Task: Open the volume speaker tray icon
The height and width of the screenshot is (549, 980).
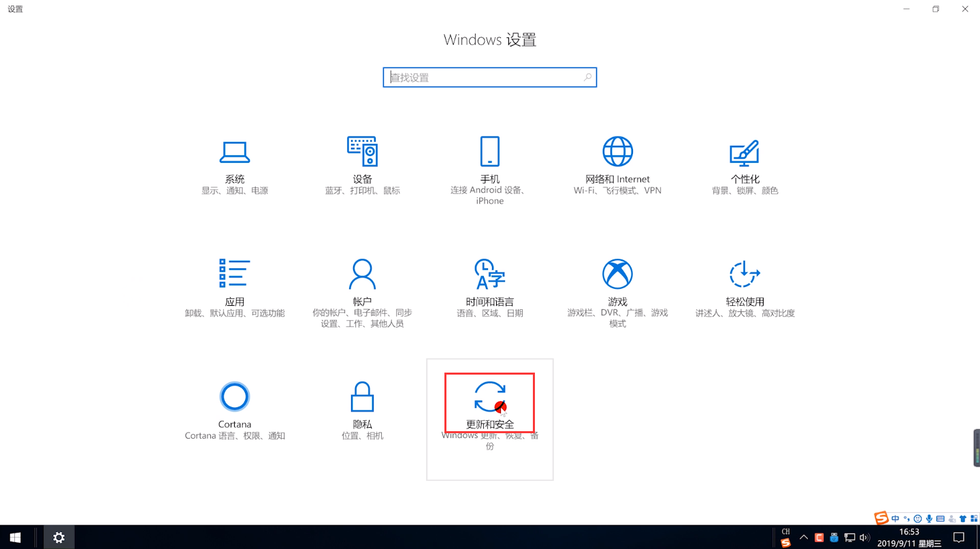Action: [865, 537]
